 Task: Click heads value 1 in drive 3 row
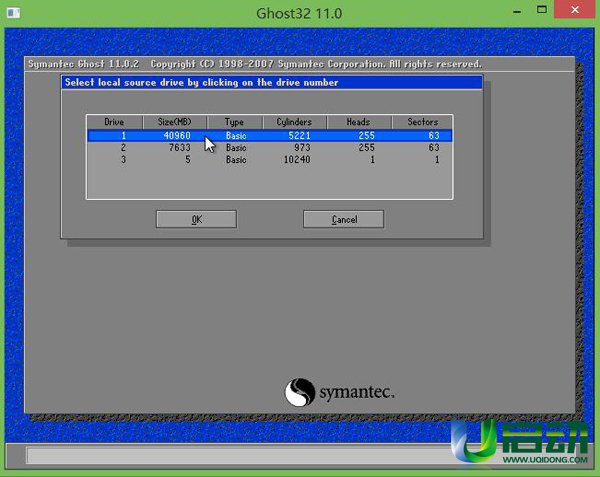click(372, 160)
